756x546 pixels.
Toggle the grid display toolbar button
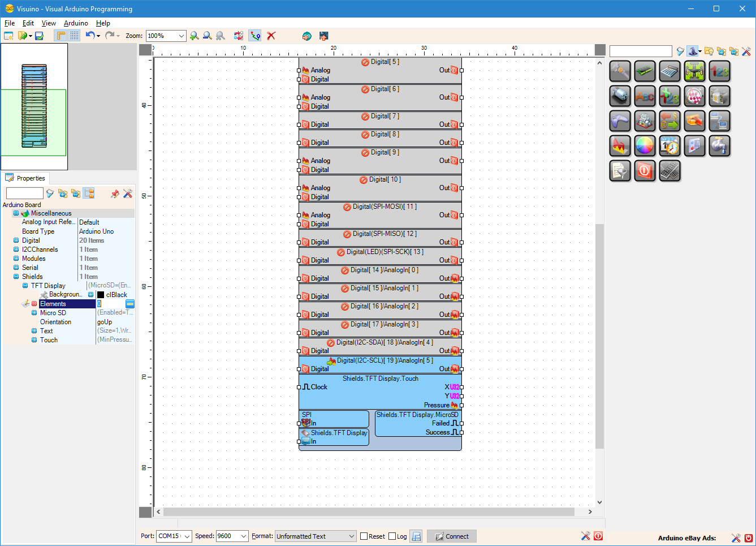tap(74, 35)
